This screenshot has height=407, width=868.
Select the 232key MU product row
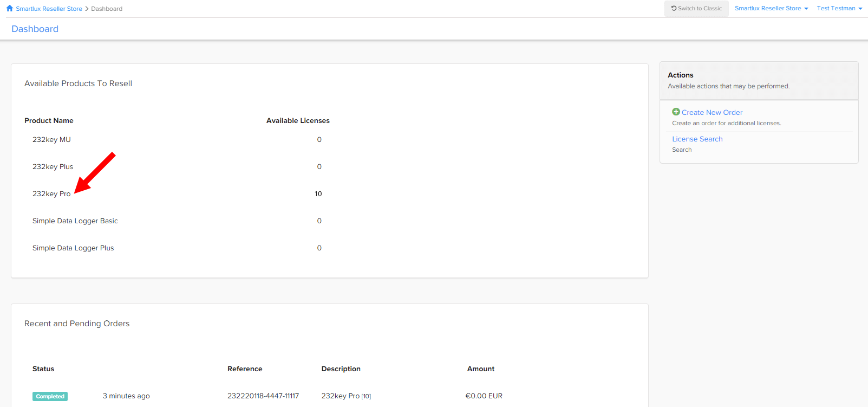coord(51,139)
